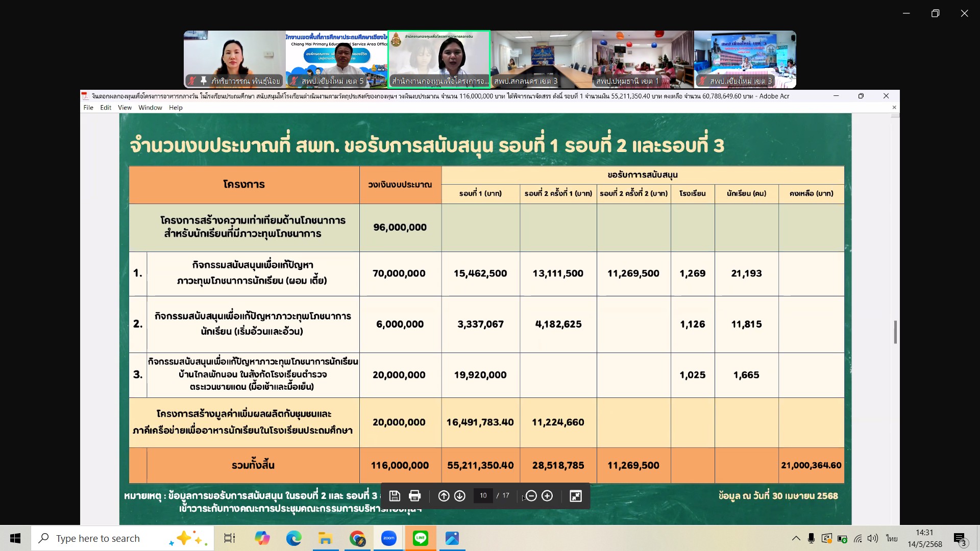Open the notification center icon

point(960,539)
